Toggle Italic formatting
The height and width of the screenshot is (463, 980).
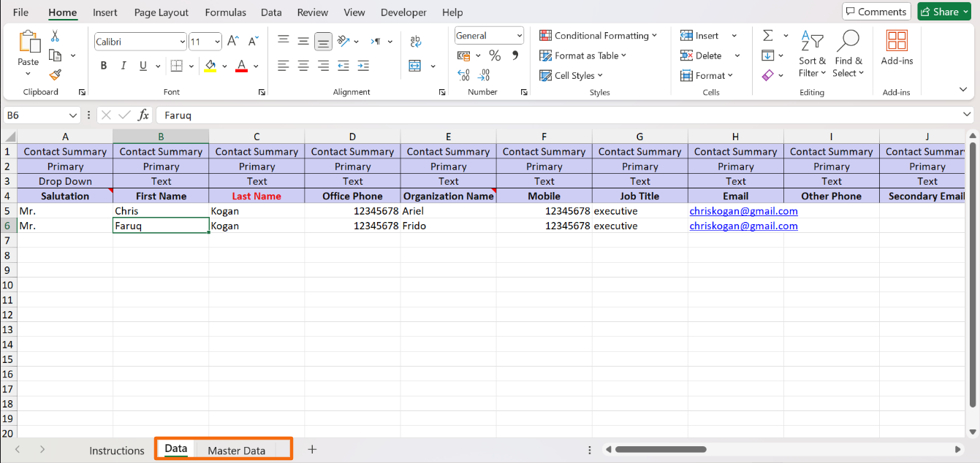click(x=124, y=66)
